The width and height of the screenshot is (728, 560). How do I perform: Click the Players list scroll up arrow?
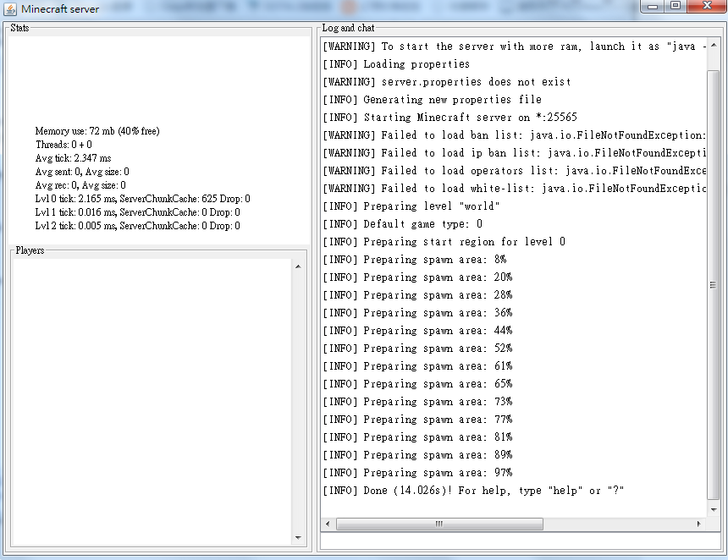click(298, 266)
